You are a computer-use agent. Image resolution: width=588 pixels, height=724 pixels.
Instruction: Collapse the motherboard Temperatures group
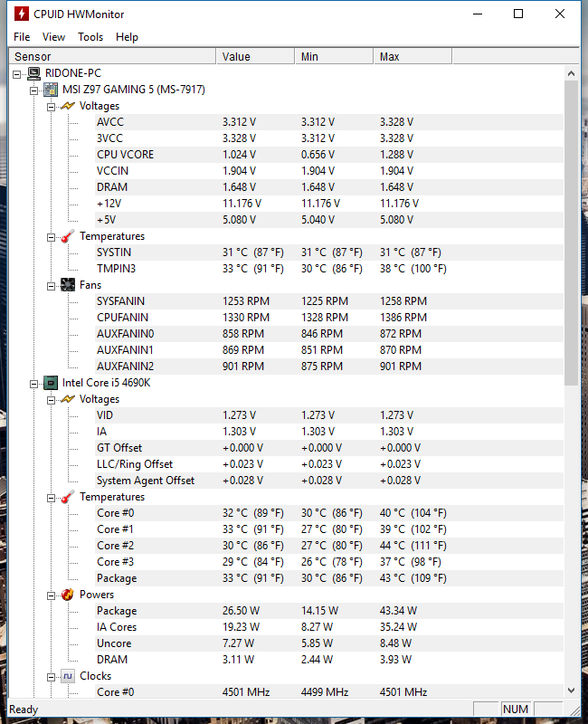(x=52, y=237)
